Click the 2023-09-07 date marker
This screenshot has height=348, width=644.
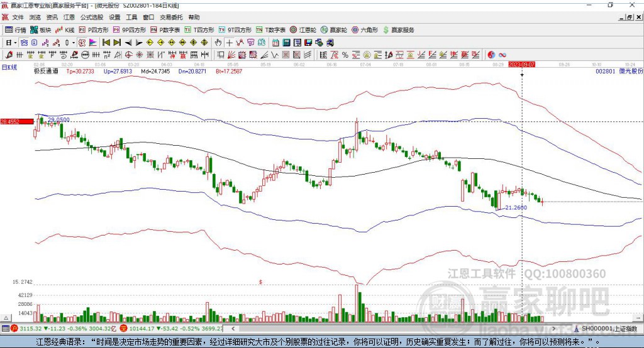(x=521, y=65)
